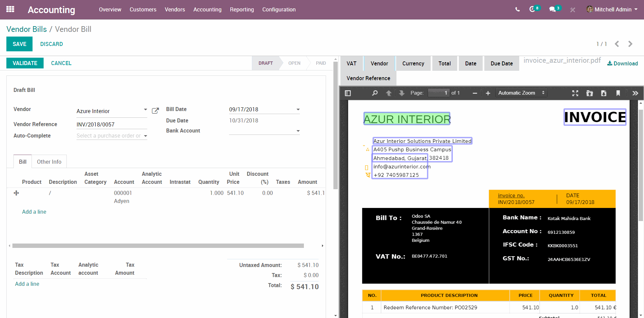The image size is (644, 318).
Task: Select the Date extraction button
Action: pos(471,63)
